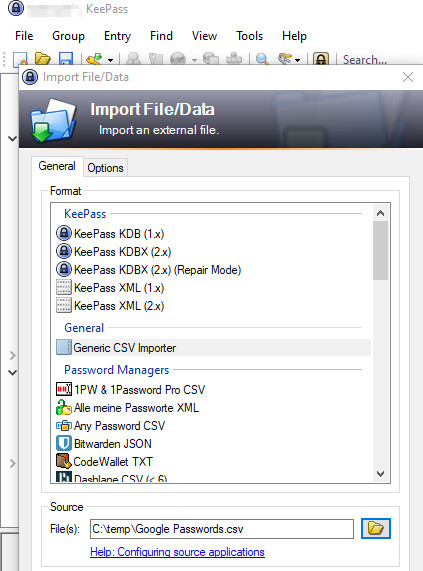Screen dimensions: 423x571
Task: Switch to the Options tab
Action: tap(106, 168)
